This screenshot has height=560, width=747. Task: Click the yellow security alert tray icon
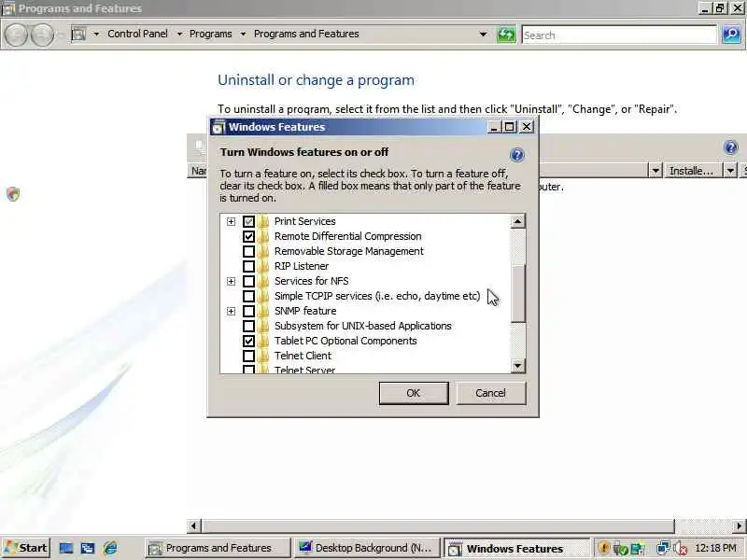point(603,548)
